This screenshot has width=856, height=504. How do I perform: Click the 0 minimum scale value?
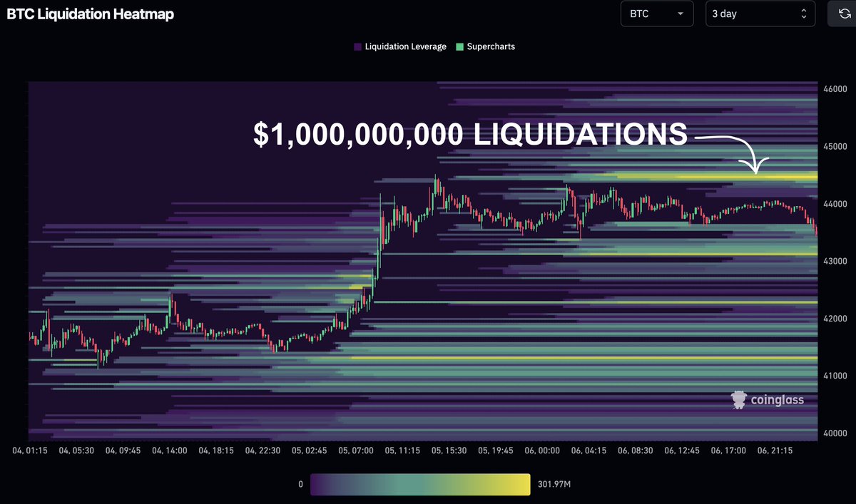point(301,485)
